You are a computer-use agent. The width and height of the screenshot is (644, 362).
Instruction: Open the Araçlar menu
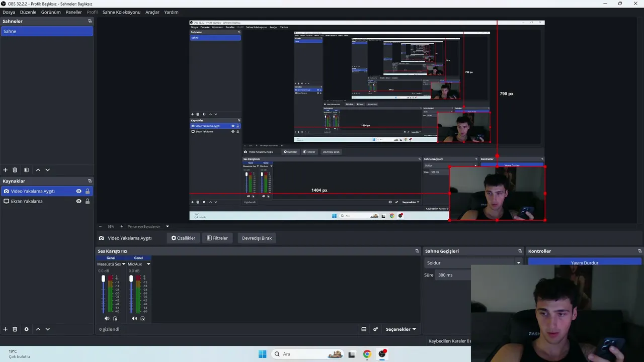coord(152,12)
